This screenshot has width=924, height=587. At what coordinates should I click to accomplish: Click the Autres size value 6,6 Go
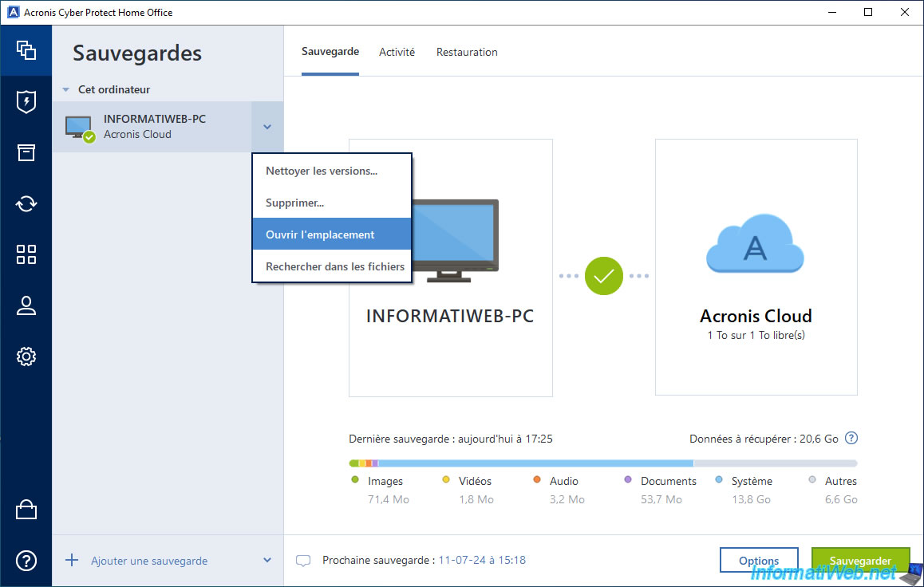[x=841, y=499]
